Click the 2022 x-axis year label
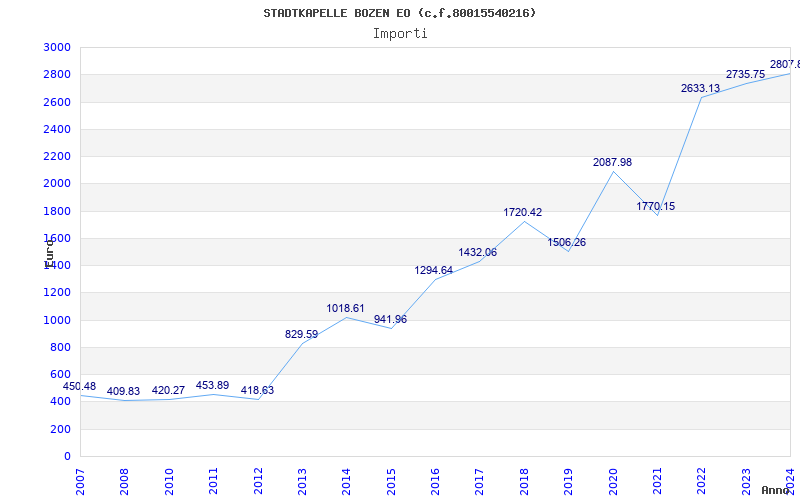Viewport: 800px width, 500px height. click(702, 482)
